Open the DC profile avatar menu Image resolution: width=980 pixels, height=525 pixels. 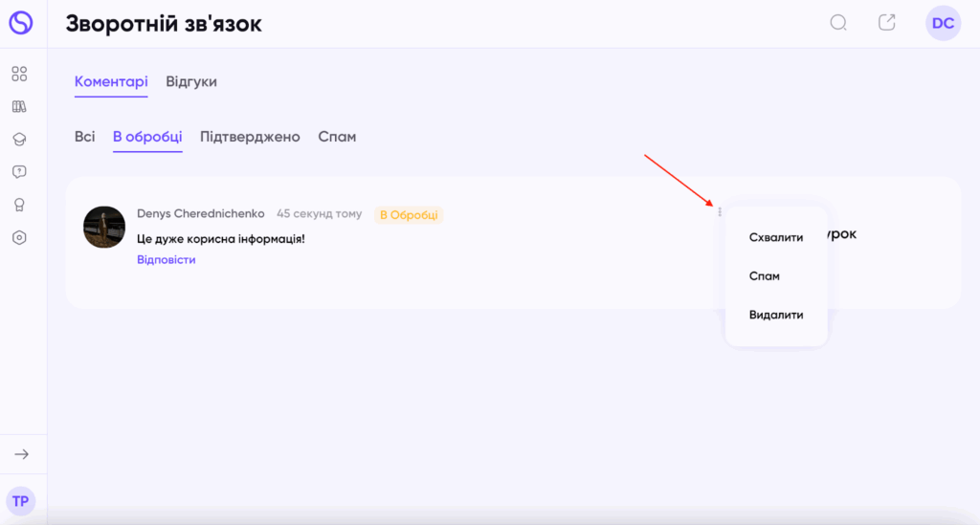(943, 23)
